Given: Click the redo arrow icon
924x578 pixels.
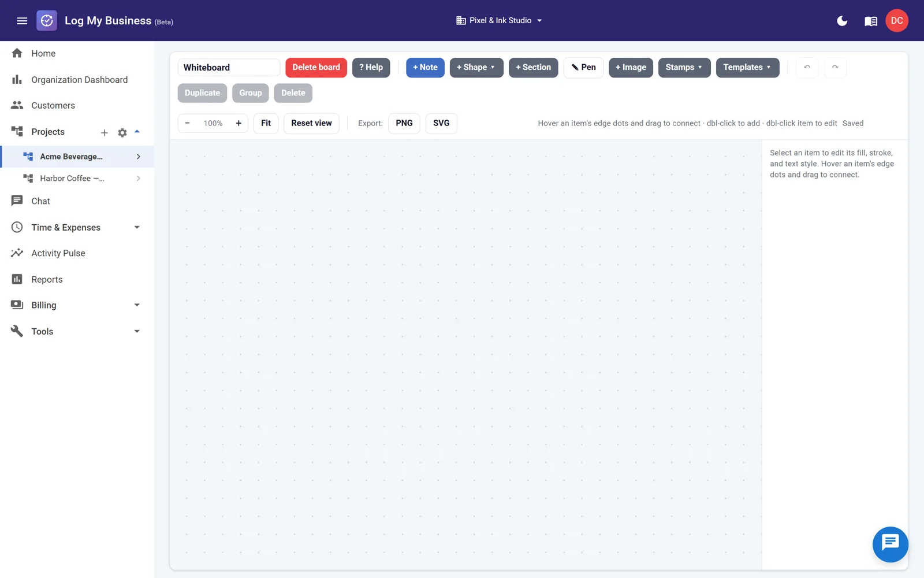Looking at the screenshot, I should click(835, 68).
